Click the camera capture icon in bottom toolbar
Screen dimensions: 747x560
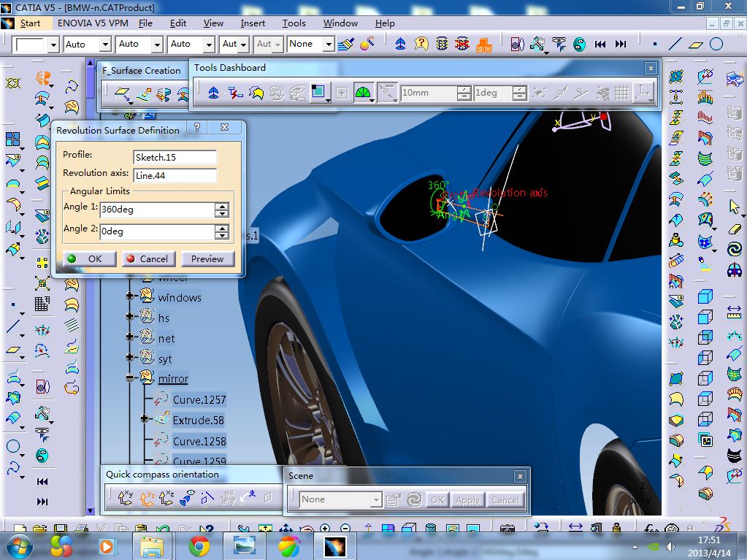coord(507,528)
